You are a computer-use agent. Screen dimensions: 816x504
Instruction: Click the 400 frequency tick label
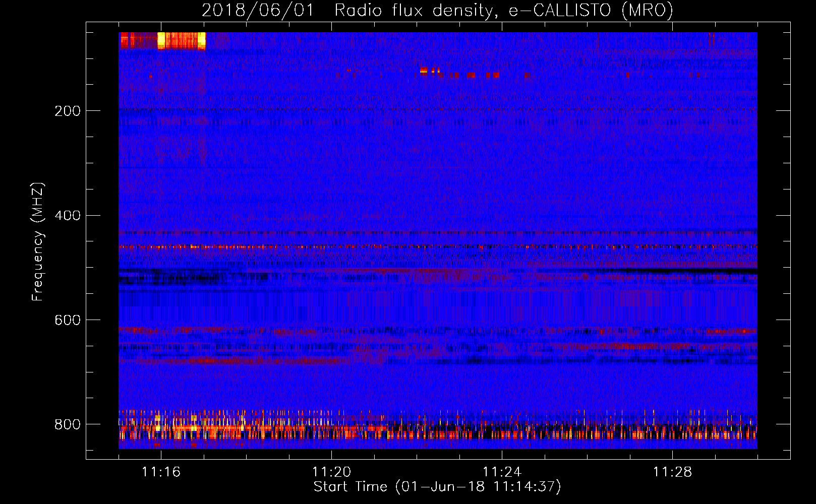click(68, 216)
